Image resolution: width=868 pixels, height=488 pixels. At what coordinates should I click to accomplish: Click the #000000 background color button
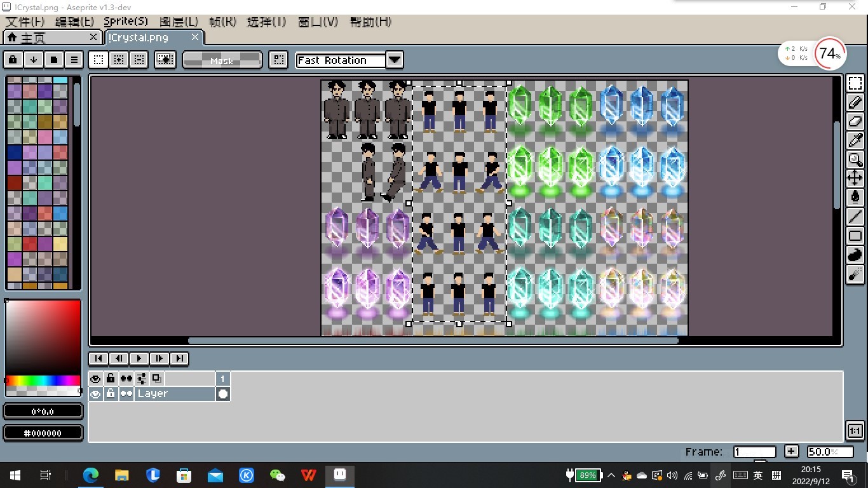(43, 433)
